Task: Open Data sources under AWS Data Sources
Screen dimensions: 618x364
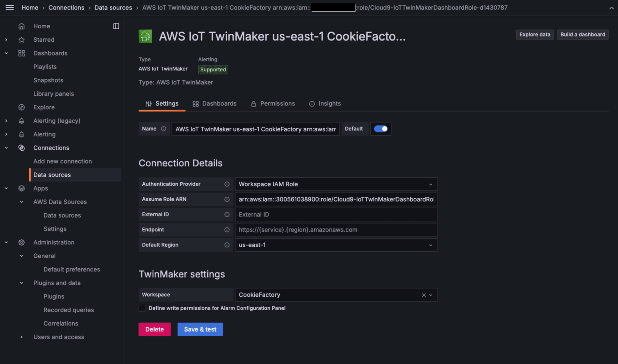Action: pyautogui.click(x=62, y=215)
